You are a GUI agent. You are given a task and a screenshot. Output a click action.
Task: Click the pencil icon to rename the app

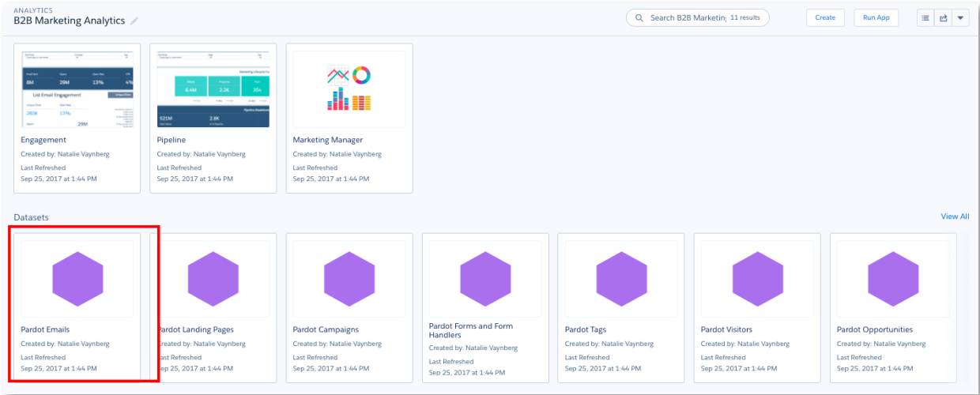[x=134, y=21]
